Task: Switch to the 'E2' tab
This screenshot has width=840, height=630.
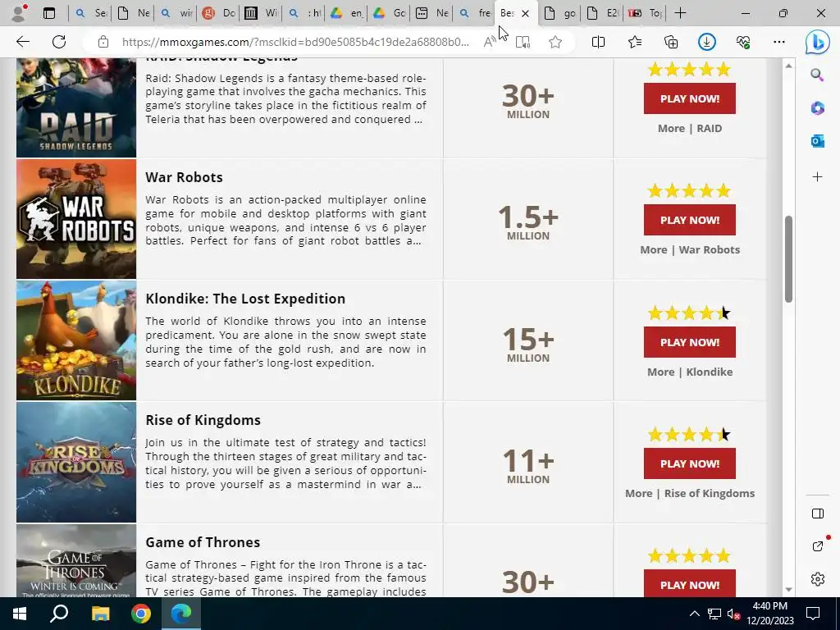Action: tap(602, 13)
